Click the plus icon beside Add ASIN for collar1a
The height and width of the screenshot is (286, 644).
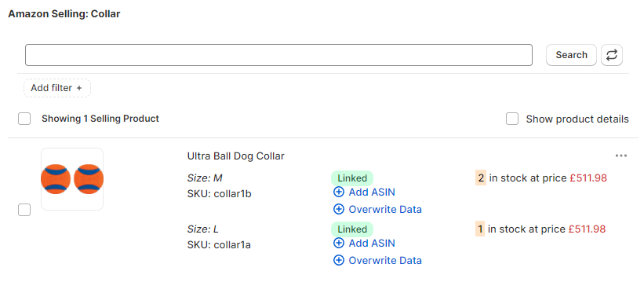pos(338,244)
